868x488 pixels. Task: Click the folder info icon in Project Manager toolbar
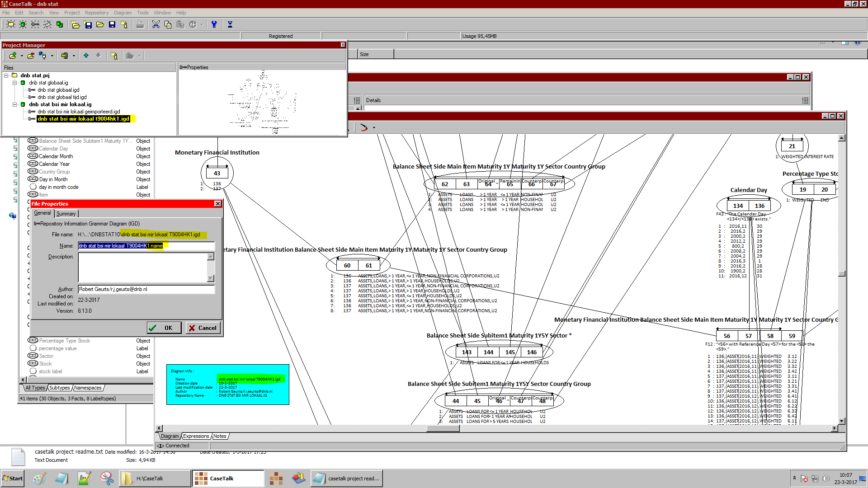(x=114, y=56)
